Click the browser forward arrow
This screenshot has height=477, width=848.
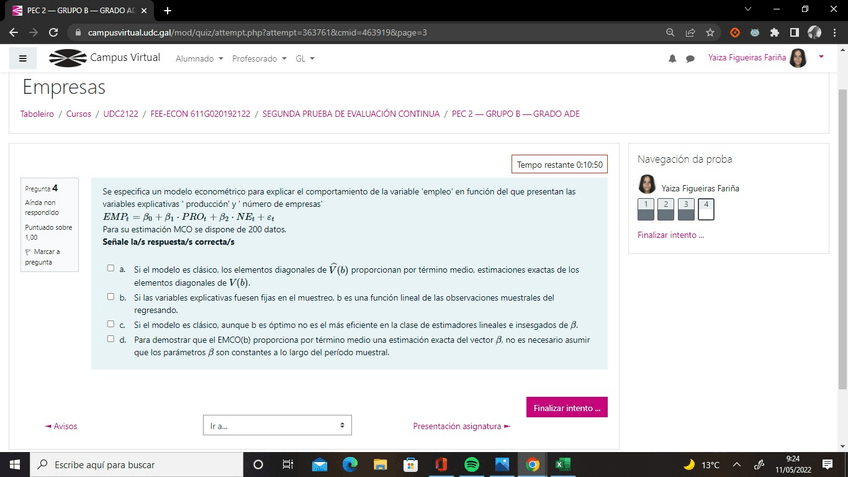click(x=34, y=32)
